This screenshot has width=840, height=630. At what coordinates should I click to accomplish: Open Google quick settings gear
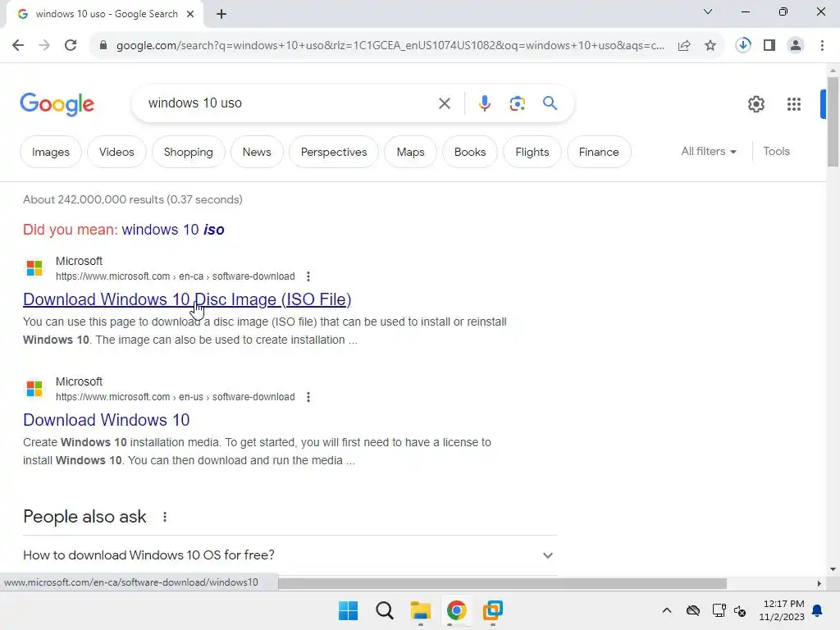point(756,104)
